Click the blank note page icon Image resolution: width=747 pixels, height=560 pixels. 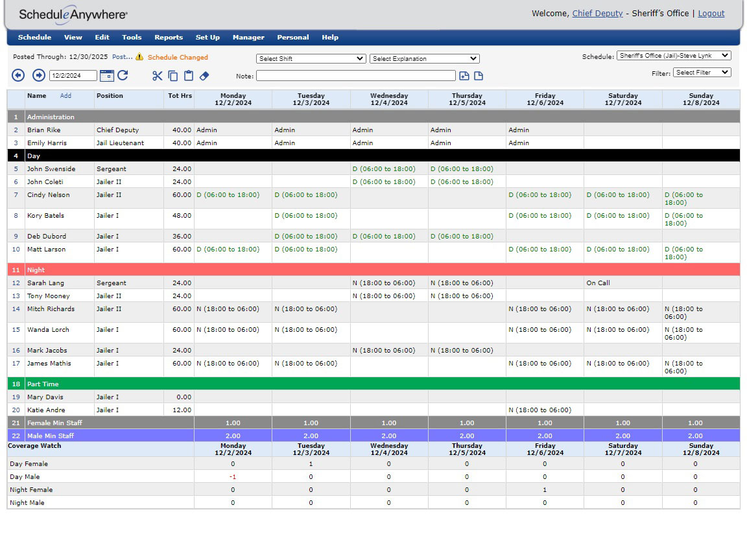tap(479, 76)
